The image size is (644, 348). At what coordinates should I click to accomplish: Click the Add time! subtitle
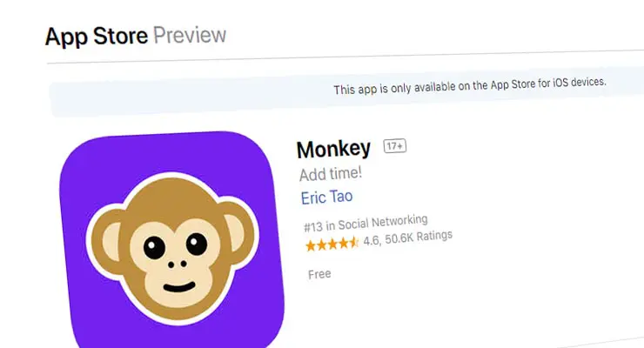330,174
